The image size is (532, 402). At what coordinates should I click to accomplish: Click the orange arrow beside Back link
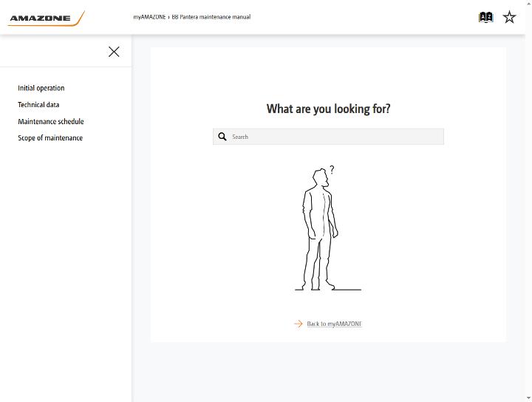299,324
